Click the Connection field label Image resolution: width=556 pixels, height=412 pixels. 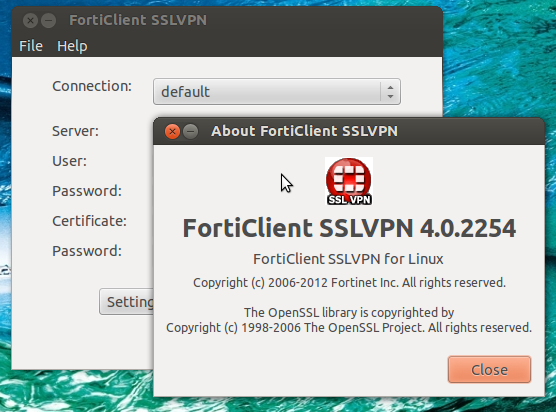pos(92,86)
